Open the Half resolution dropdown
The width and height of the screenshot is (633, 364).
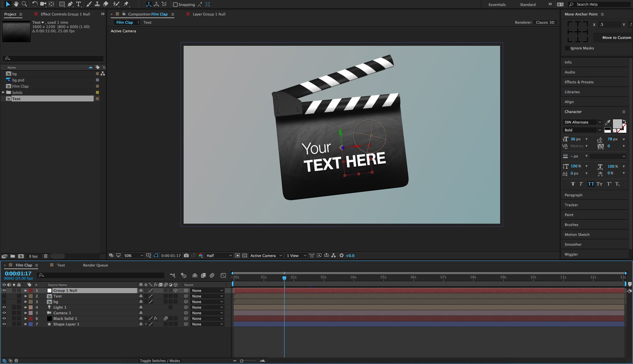pos(219,256)
